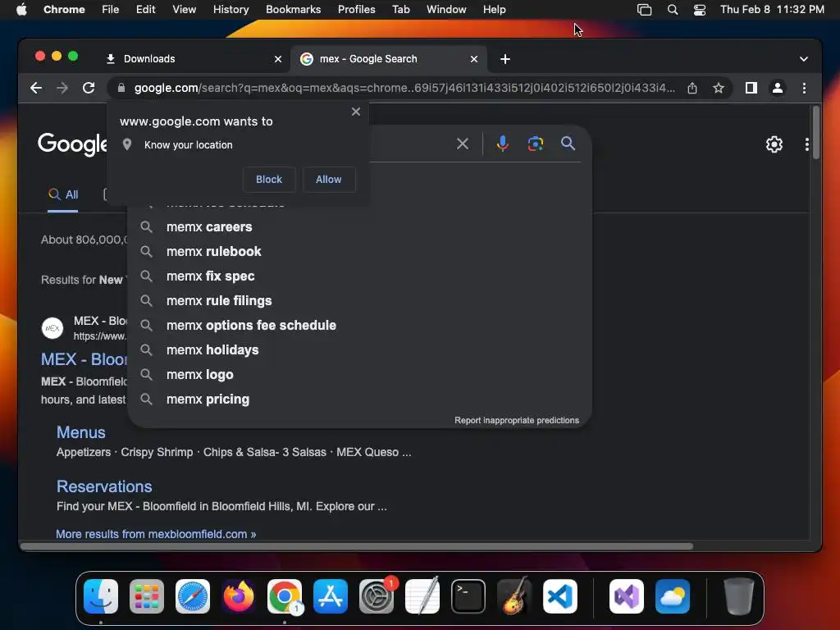Choose suggestion memx careers

tap(359, 227)
